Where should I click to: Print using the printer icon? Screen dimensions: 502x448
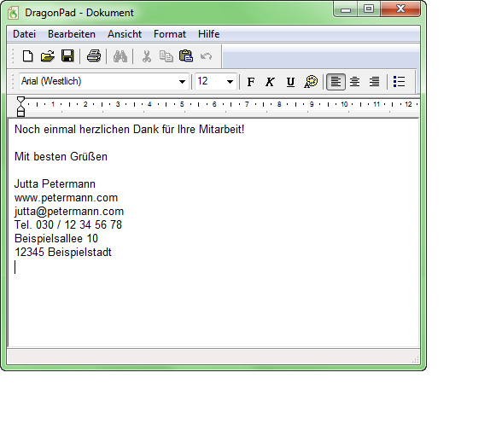tap(94, 56)
